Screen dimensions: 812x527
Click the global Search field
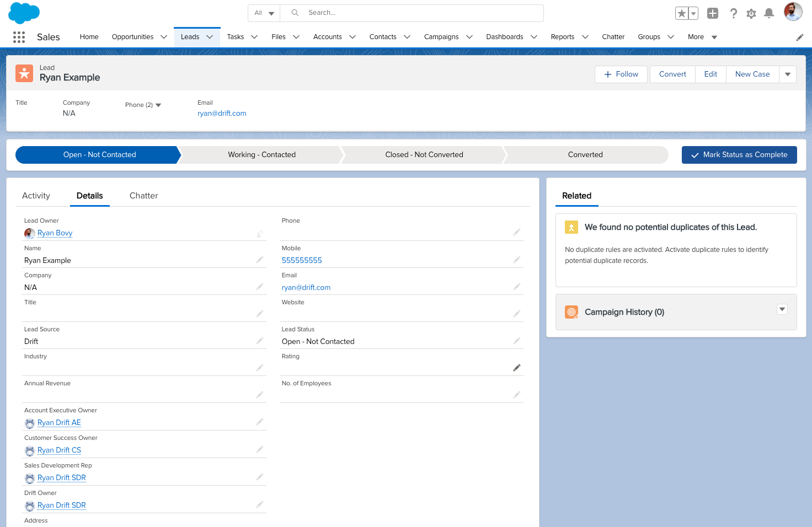point(412,13)
